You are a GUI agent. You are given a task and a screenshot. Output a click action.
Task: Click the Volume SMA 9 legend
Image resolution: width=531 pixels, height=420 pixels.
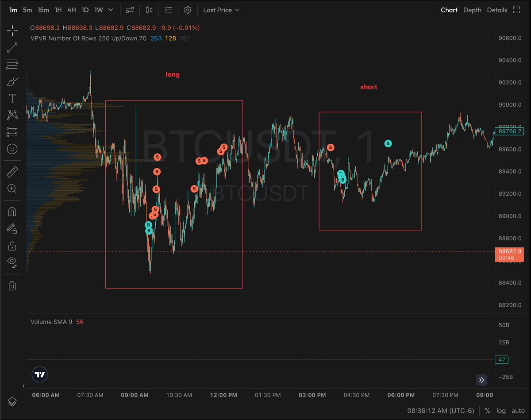coord(57,322)
